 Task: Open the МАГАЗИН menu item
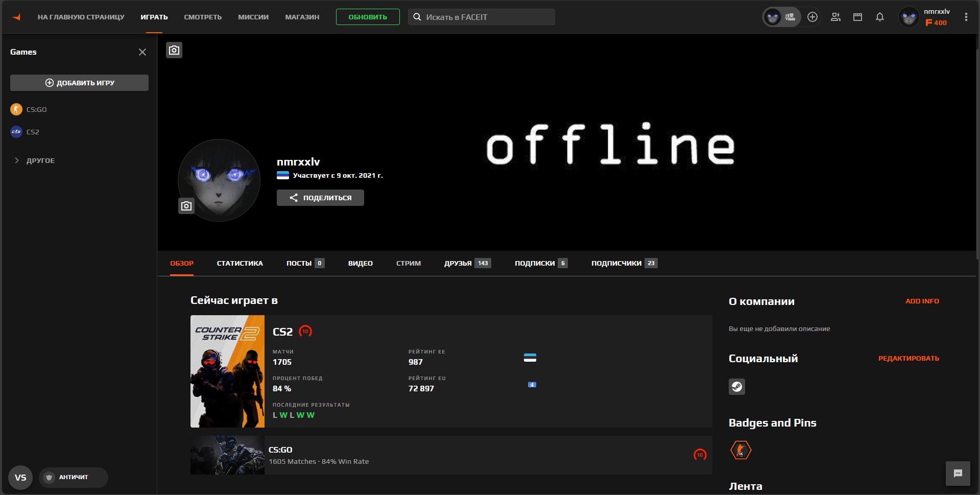coord(302,17)
